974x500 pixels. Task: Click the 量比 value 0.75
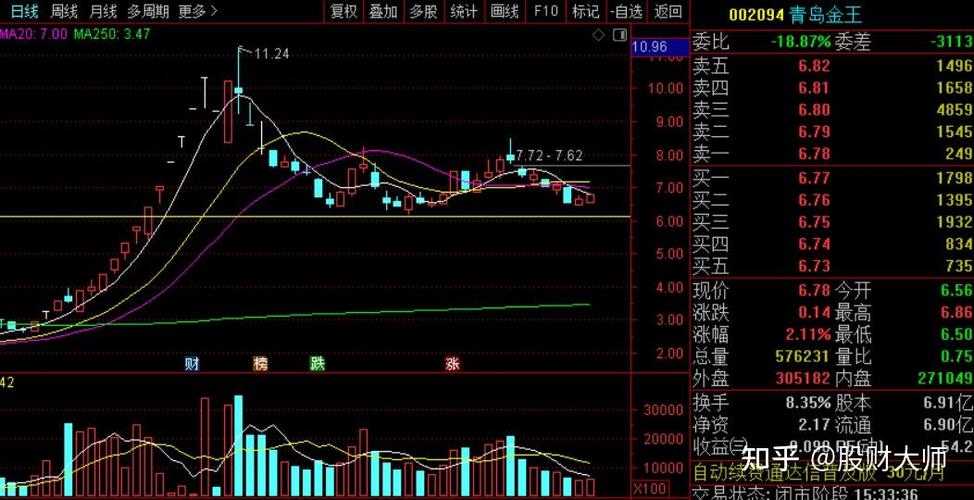coord(957,357)
